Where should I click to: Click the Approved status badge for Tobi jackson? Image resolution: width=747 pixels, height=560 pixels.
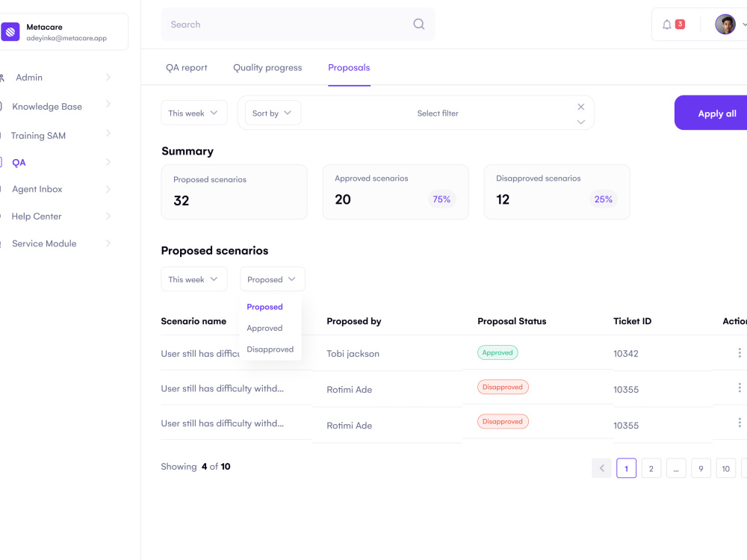[498, 352]
